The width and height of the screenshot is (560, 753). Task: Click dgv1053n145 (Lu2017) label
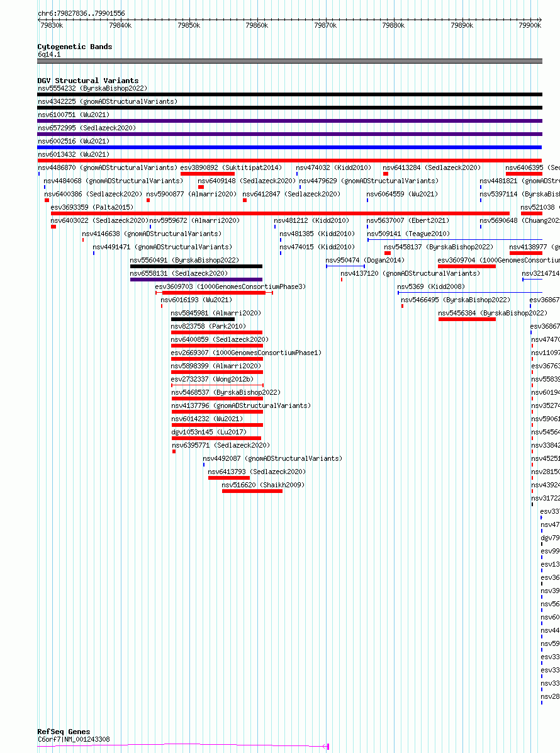click(210, 432)
